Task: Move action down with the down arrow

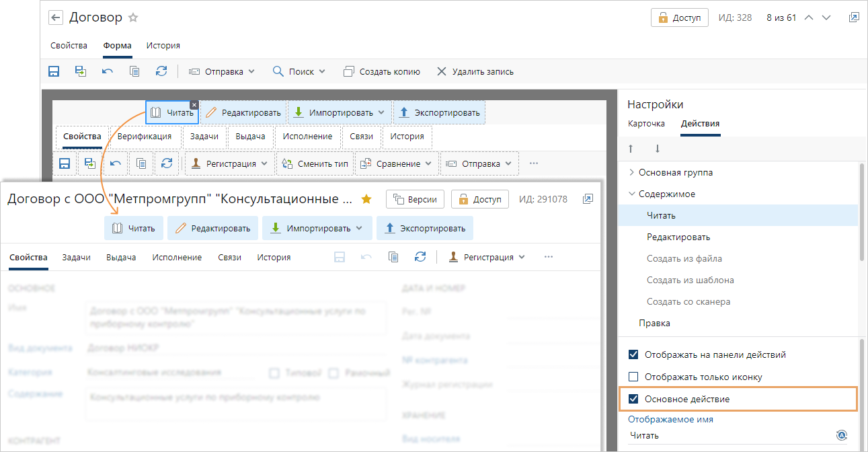Action: point(658,149)
